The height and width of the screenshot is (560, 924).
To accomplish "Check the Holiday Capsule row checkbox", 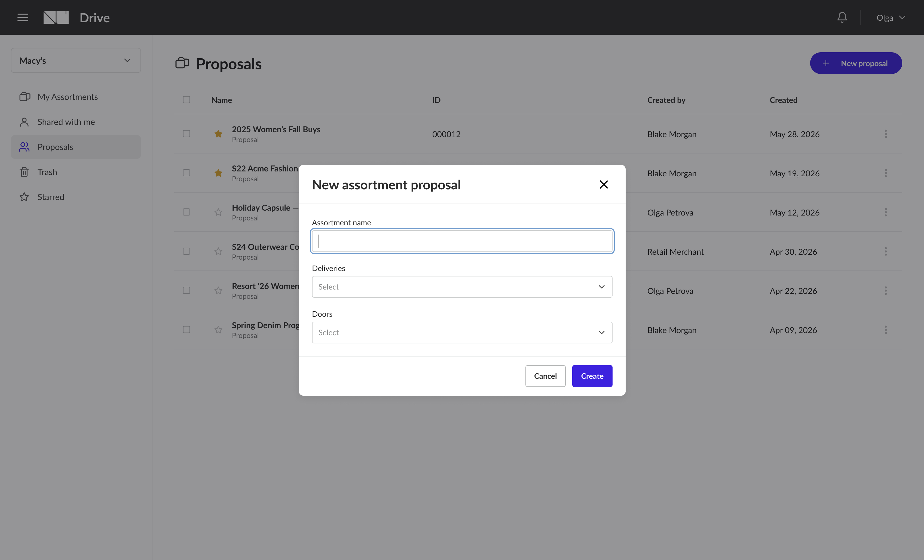I will tap(186, 212).
